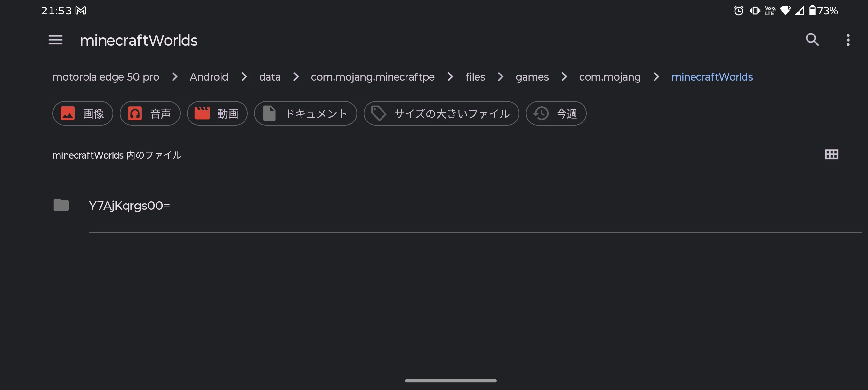The height and width of the screenshot is (390, 868).
Task: Tap the vibrate mode status icon
Action: coord(755,11)
